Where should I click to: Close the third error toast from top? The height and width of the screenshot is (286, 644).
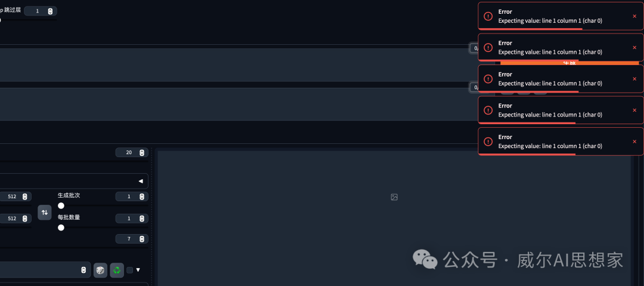[634, 79]
